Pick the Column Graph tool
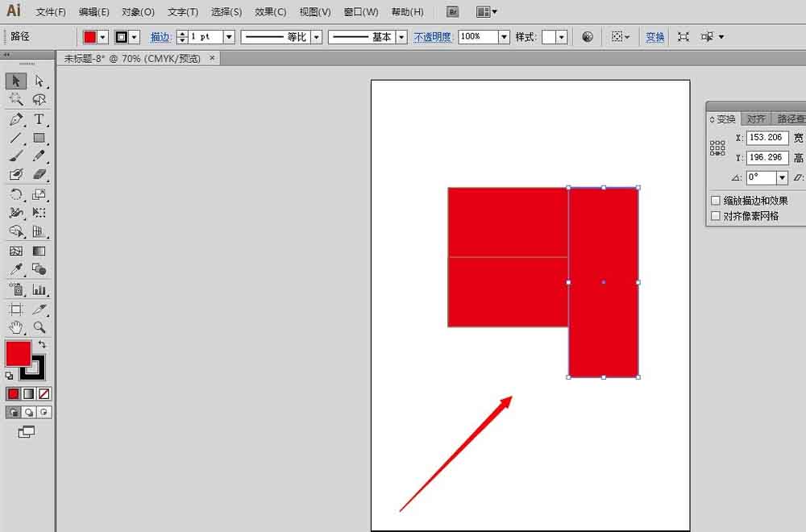This screenshot has height=532, width=806. pyautogui.click(x=39, y=289)
